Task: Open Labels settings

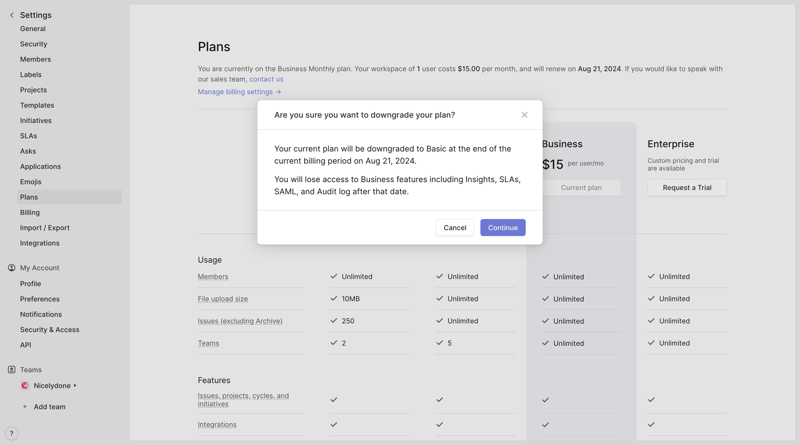Action: click(x=31, y=75)
